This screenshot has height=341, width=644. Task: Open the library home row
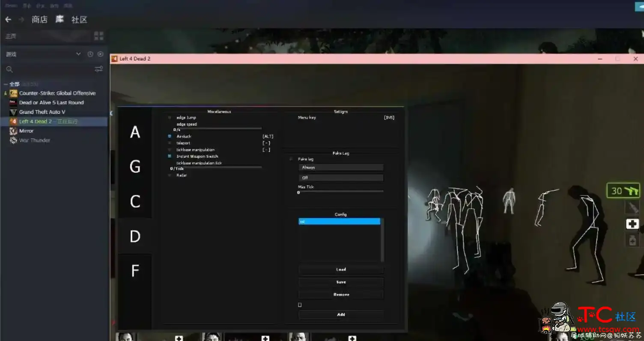[47, 36]
